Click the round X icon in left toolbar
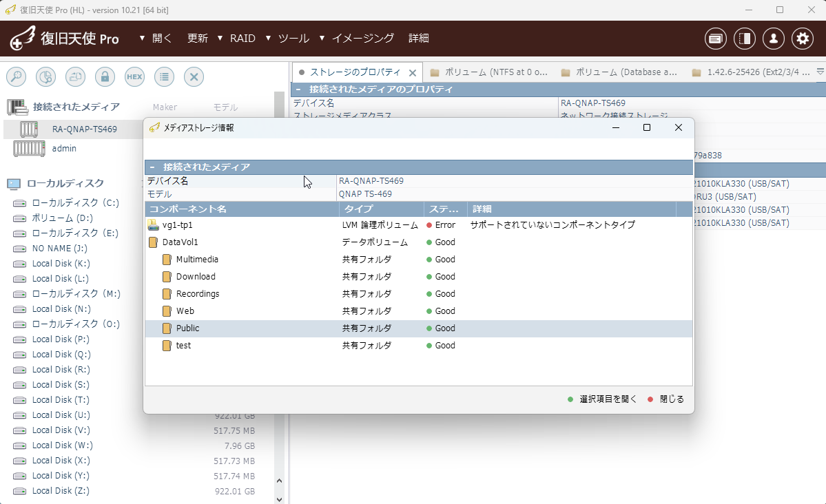 194,77
